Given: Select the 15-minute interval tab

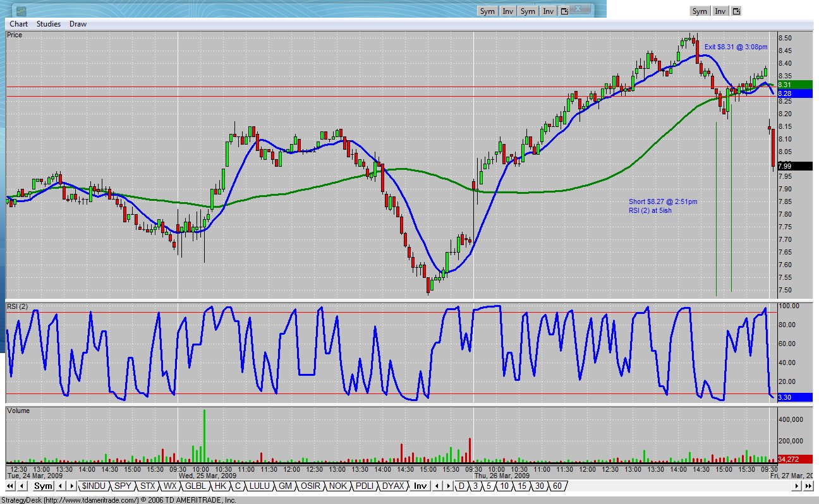Looking at the screenshot, I should (x=522, y=486).
